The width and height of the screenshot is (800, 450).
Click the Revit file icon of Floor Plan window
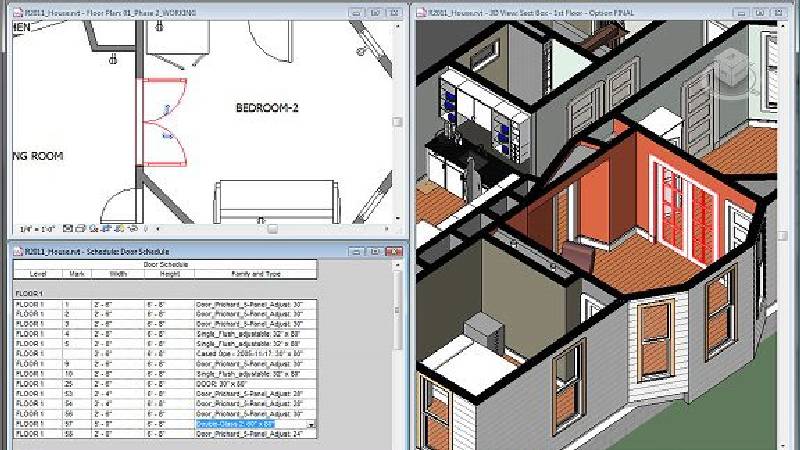click(18, 12)
